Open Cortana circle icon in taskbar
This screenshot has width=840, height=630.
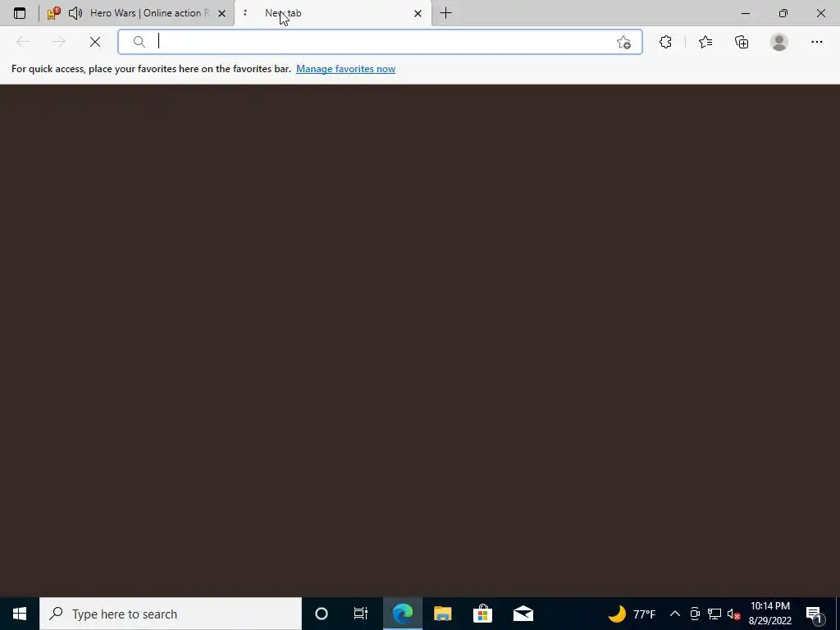[322, 614]
